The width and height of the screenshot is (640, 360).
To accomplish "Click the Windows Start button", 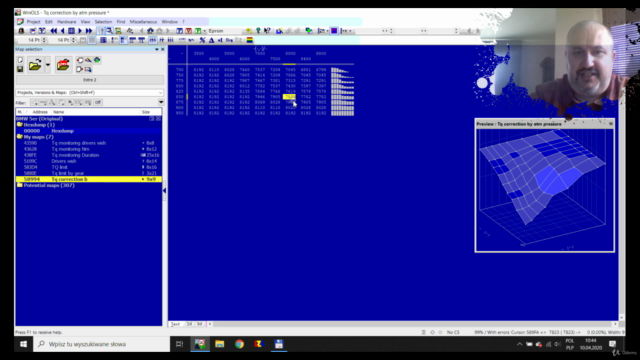I will (x=24, y=344).
